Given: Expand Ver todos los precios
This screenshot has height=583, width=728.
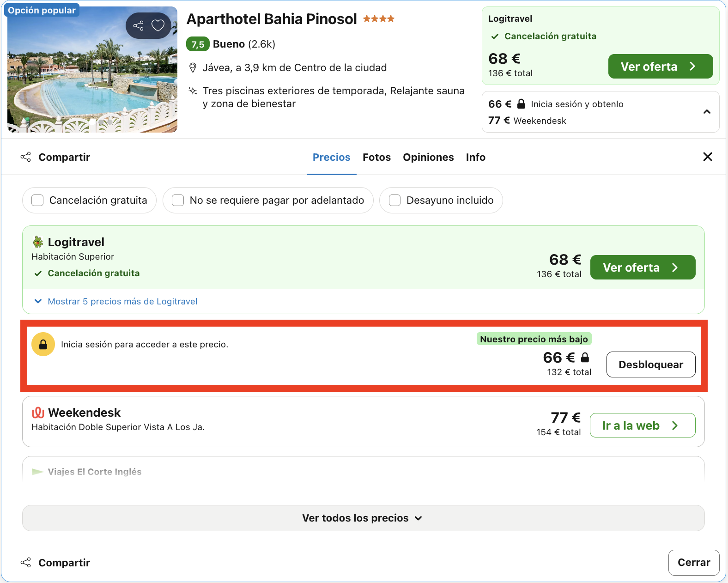Looking at the screenshot, I should click(363, 518).
